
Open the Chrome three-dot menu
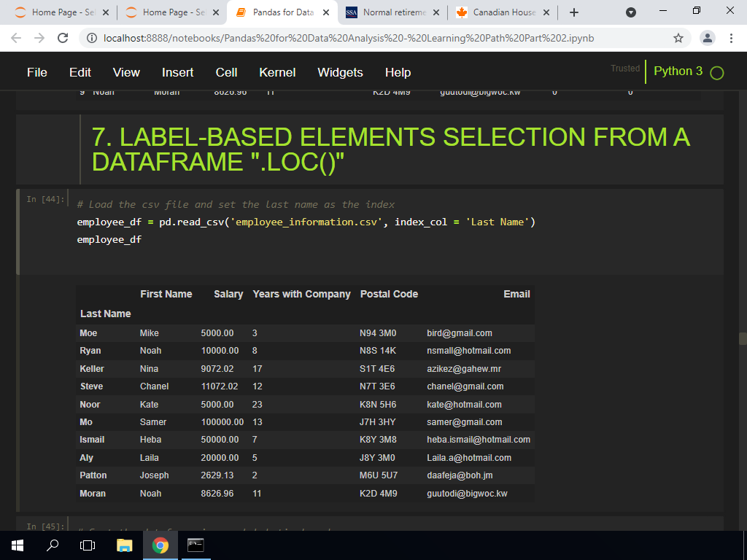pos(731,38)
